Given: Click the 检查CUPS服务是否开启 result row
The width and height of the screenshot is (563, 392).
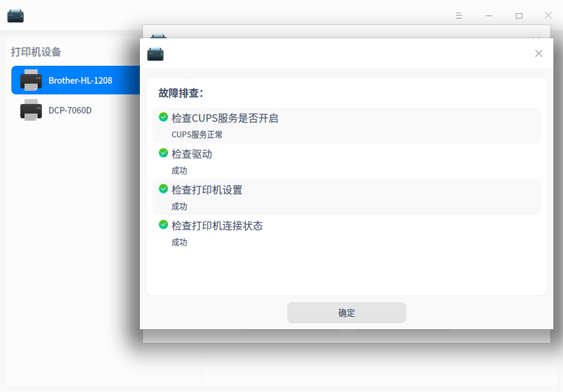Looking at the screenshot, I should coord(347,125).
